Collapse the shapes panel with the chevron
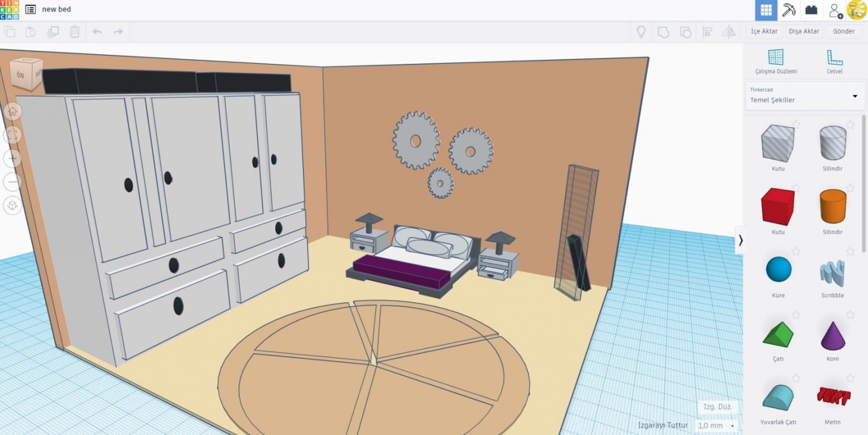 pos(741,240)
